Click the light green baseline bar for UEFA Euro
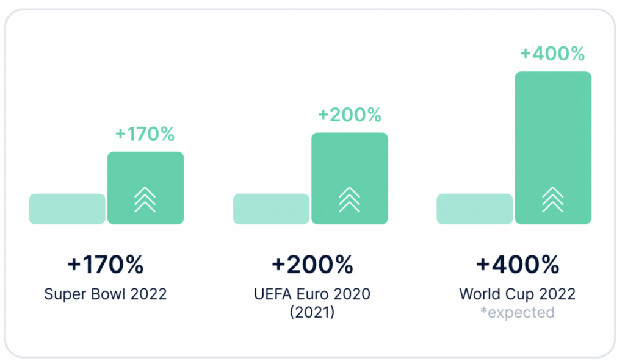The image size is (625, 364). coord(272,209)
